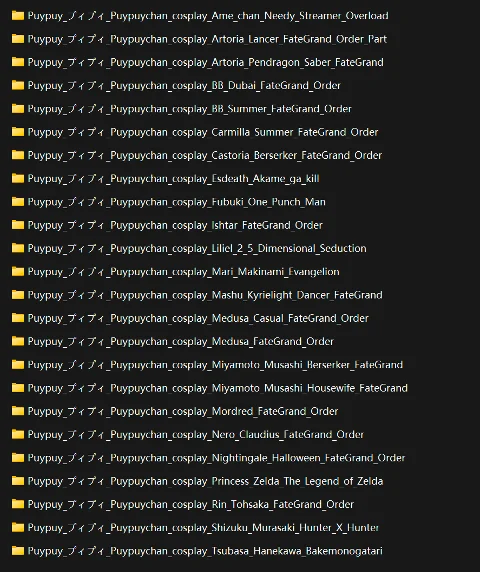Viewport: 480px width, 572px height.
Task: Select the Ishtar_FateGrand_Order folder
Action: click(175, 225)
